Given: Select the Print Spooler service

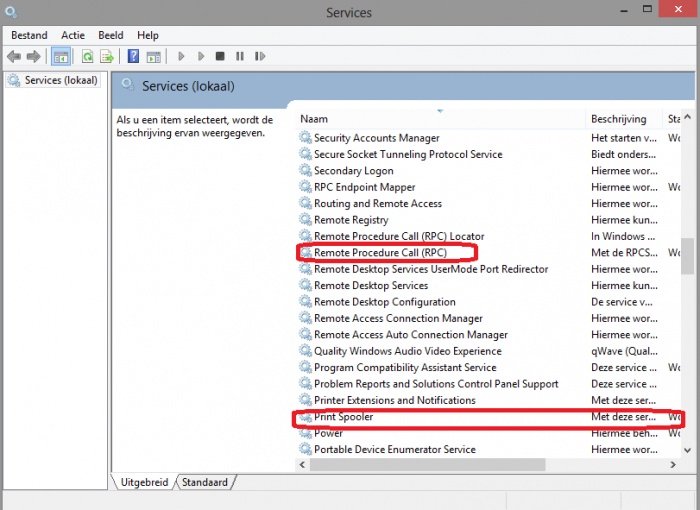Looking at the screenshot, I should pos(343,417).
